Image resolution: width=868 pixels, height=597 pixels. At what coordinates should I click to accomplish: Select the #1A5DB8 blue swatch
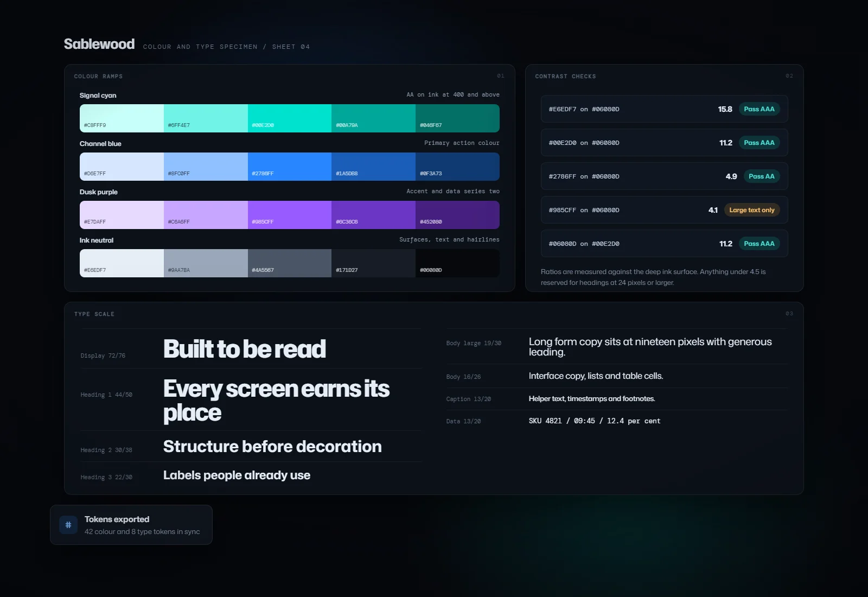(374, 167)
